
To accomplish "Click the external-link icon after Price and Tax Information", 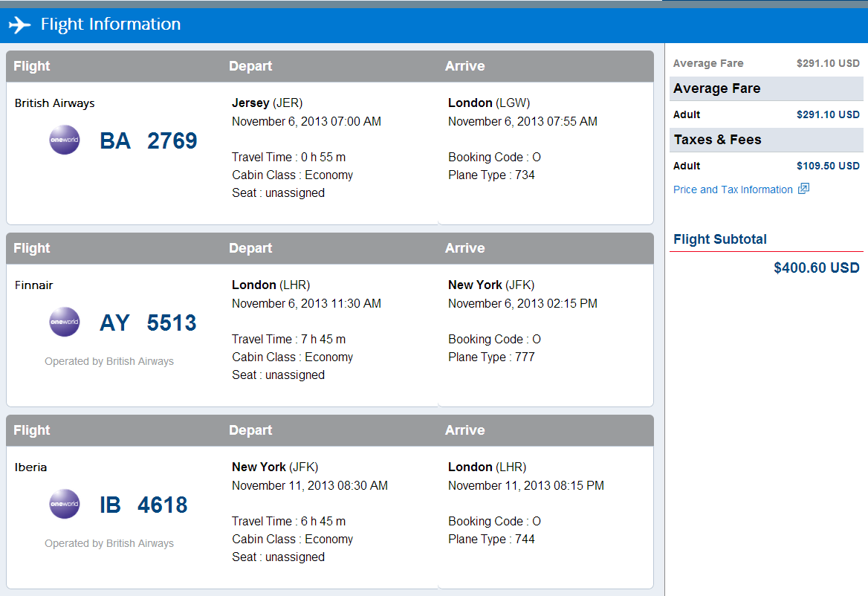I will [x=803, y=189].
